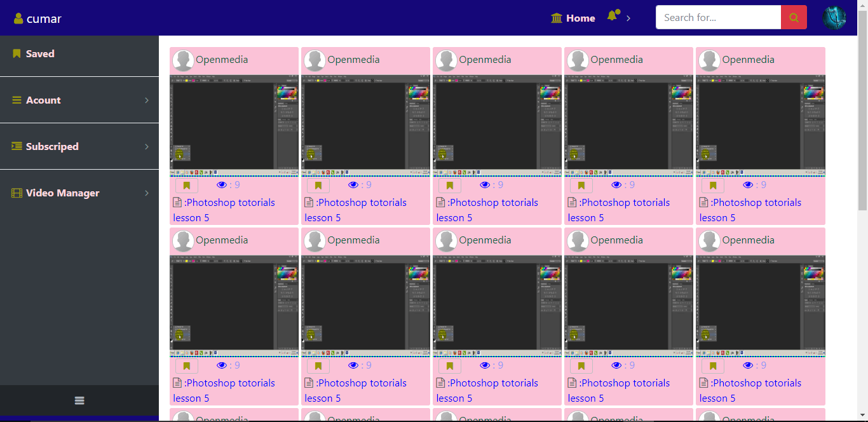
Task: Play Photoshop thumbnail on second row's fifth card
Action: (761, 306)
